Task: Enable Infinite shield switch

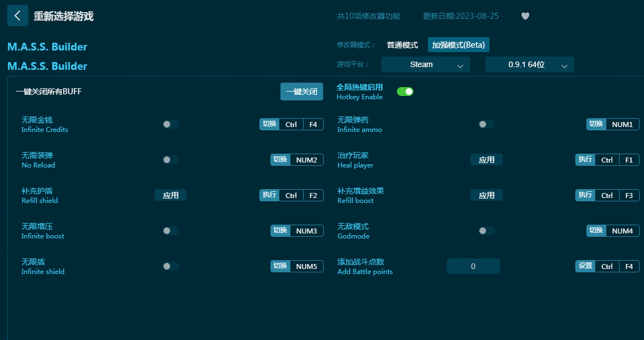Action: point(171,266)
